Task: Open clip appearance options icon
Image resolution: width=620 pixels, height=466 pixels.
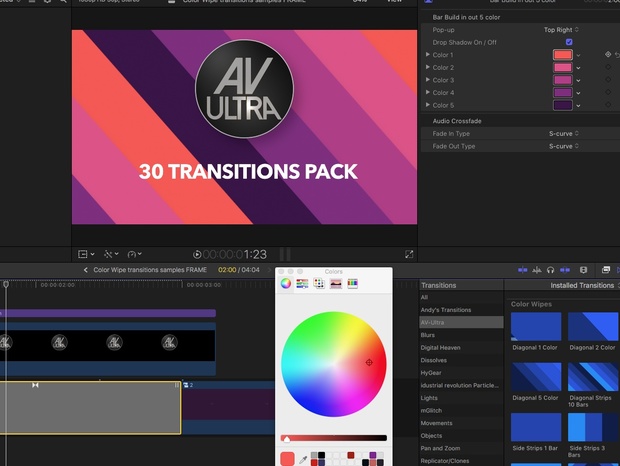Action: click(x=583, y=270)
